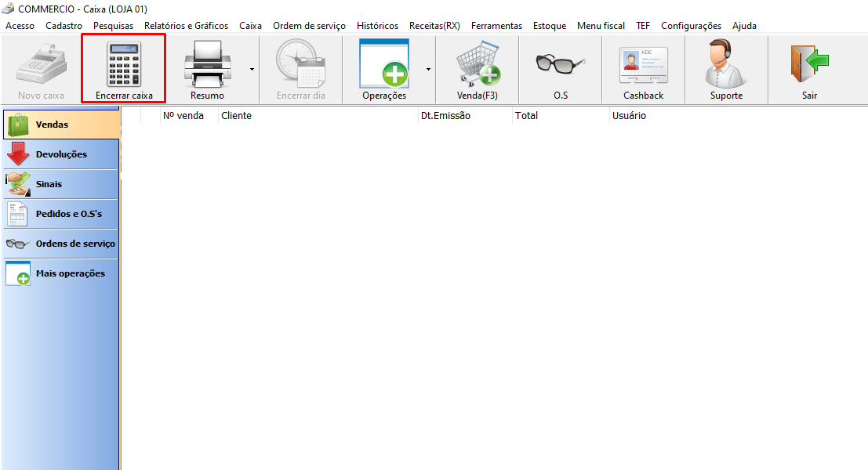Open the Relatórios e Gráficos menu
This screenshot has width=868, height=470.
[186, 25]
